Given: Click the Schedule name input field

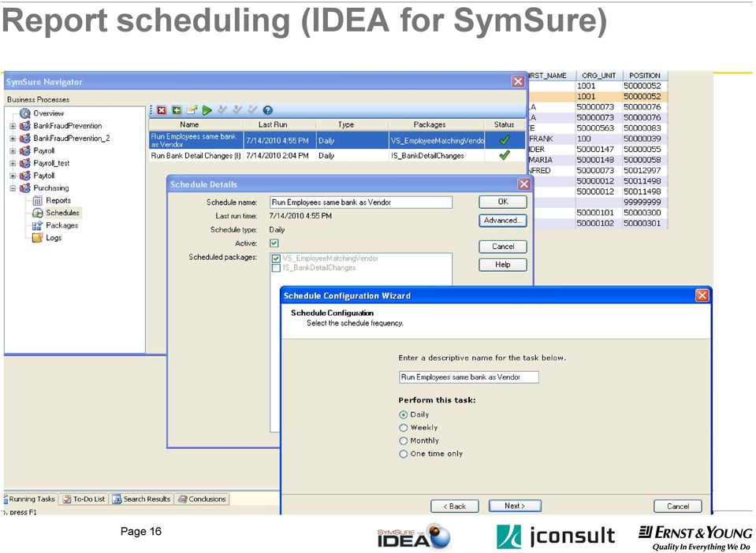Looking at the screenshot, I should pyautogui.click(x=361, y=202).
